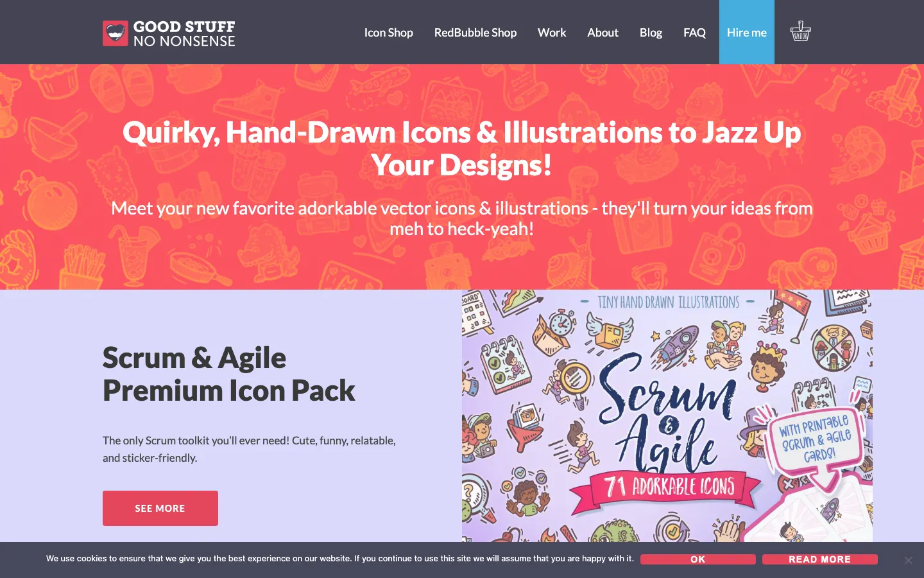Open the Work page

552,33
